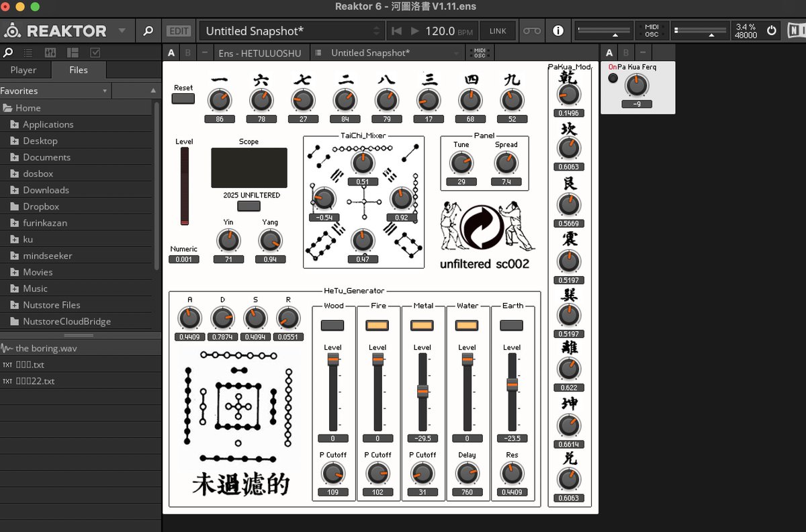Viewport: 806px width, 532px height.
Task: Toggle EDIT mode button
Action: click(179, 31)
